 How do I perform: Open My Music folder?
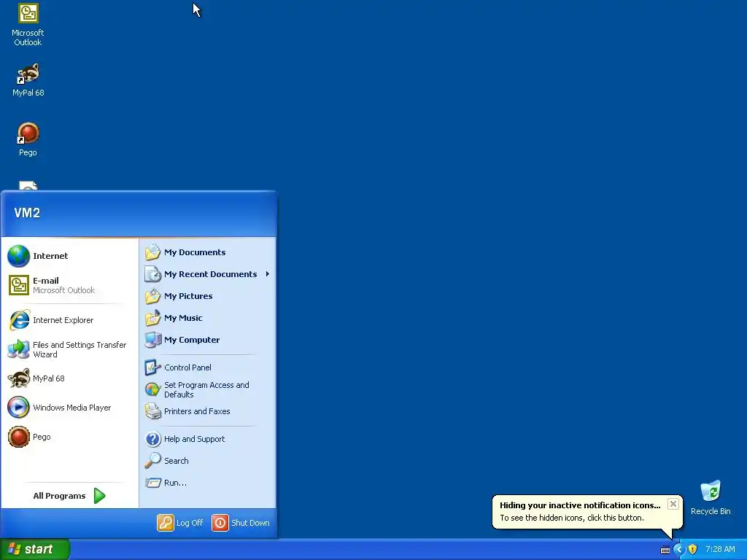(208, 318)
